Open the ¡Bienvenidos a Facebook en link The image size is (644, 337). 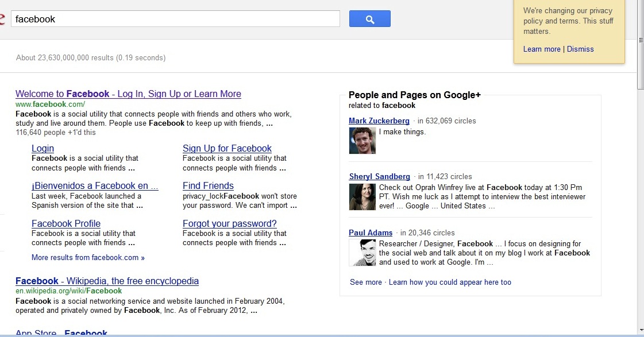(x=95, y=186)
